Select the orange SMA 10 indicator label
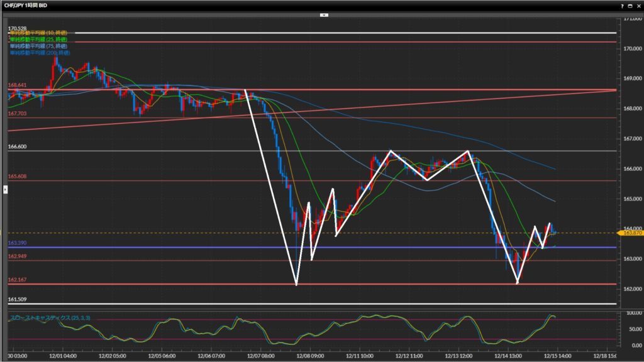 point(38,33)
